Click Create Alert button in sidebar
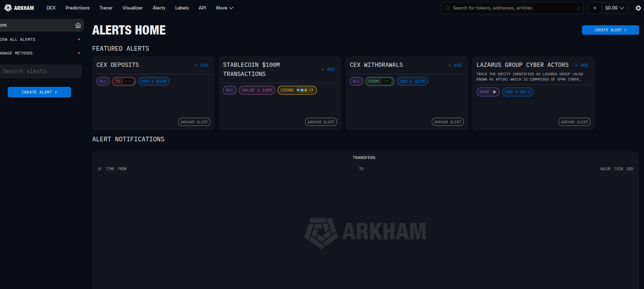Image resolution: width=644 pixels, height=289 pixels. coord(39,92)
